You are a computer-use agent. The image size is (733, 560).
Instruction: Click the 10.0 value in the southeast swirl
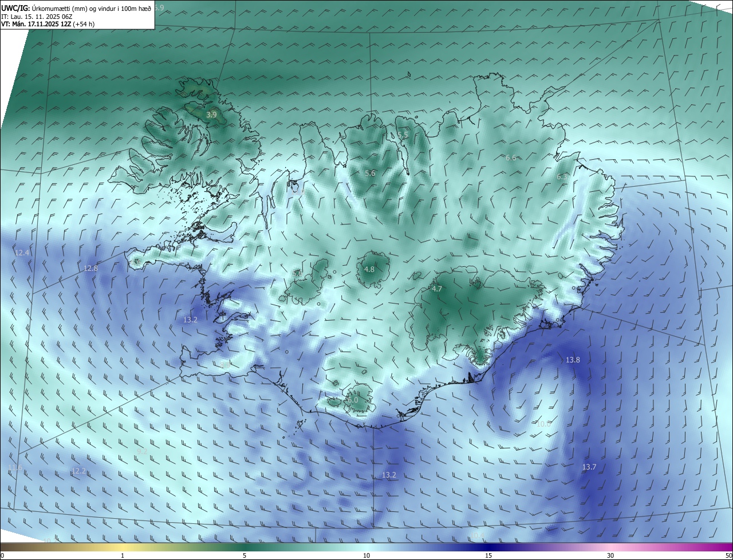[543, 424]
